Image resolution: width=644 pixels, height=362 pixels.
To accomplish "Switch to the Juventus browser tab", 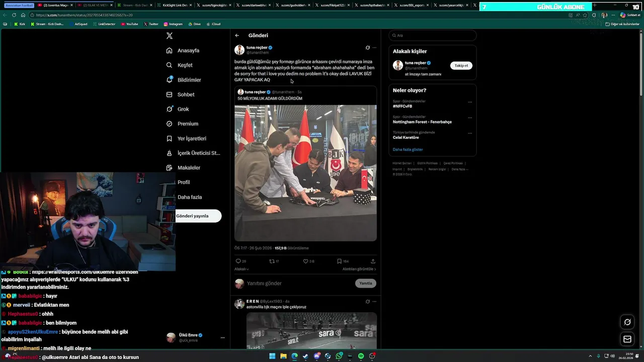I will 55,5.
